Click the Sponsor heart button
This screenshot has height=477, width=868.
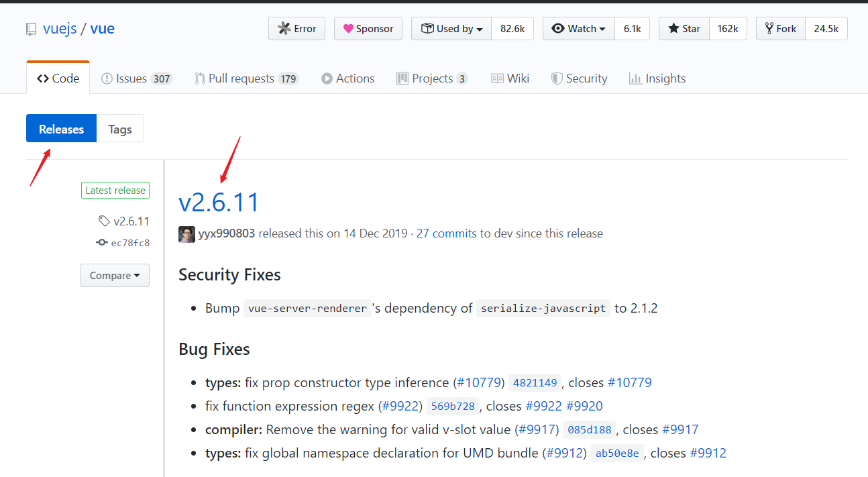368,29
